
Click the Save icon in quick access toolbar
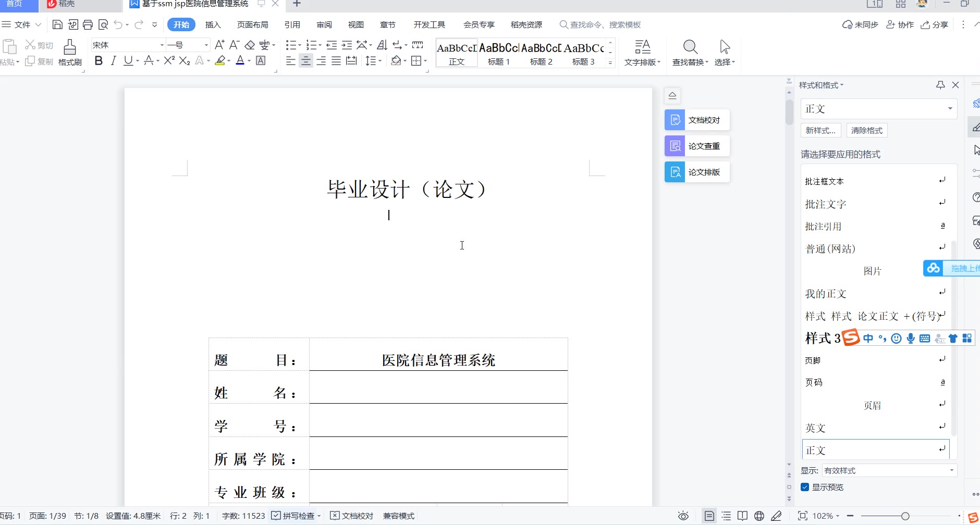[x=58, y=24]
